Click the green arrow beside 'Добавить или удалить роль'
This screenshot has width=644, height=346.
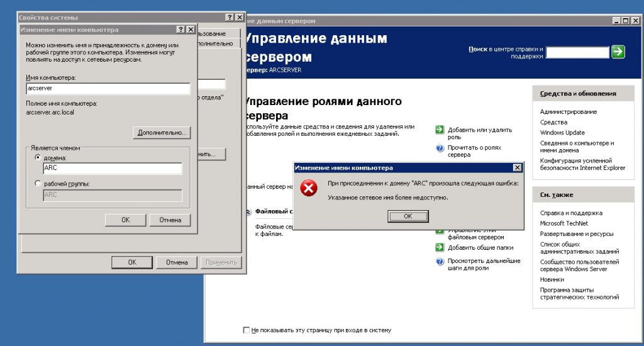click(x=440, y=130)
